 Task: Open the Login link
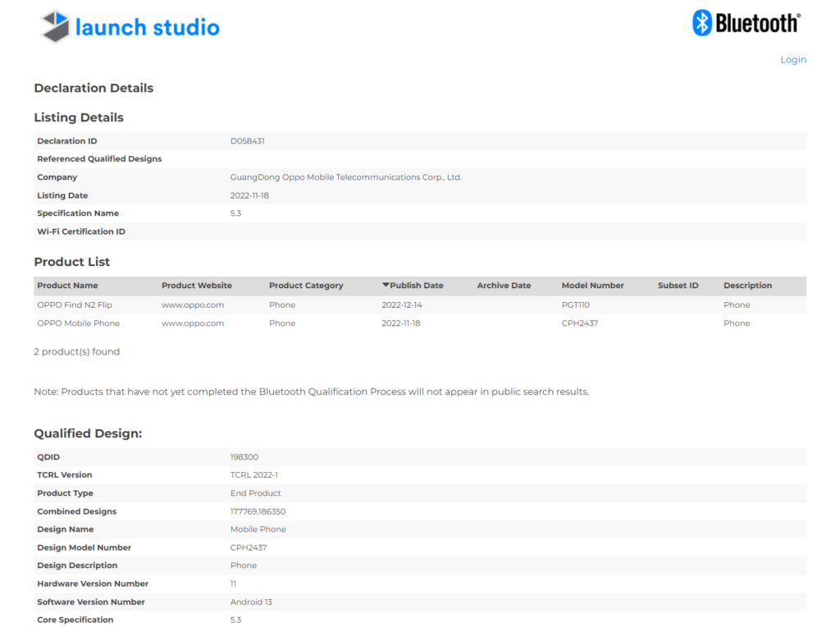click(793, 59)
